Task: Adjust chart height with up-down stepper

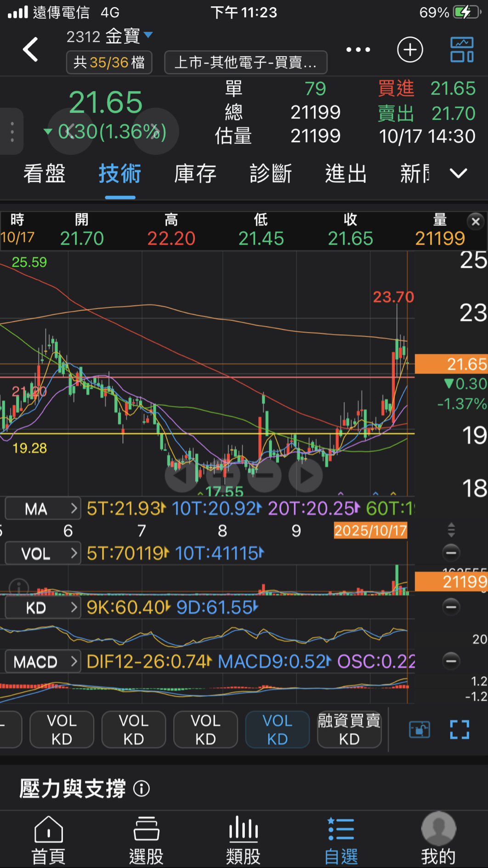Action: pos(451,530)
